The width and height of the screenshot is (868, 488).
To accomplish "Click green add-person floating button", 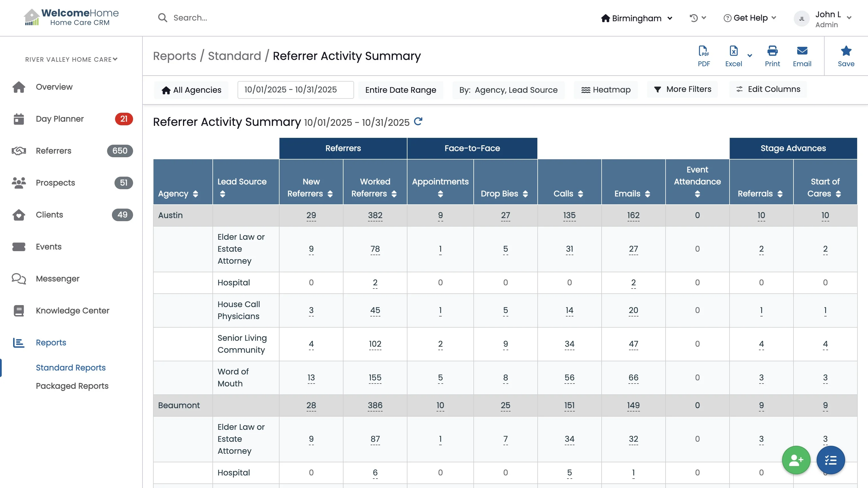I will coord(796,460).
